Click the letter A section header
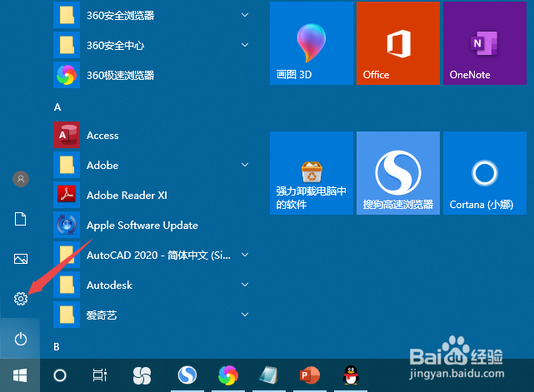The width and height of the screenshot is (534, 392). click(57, 107)
